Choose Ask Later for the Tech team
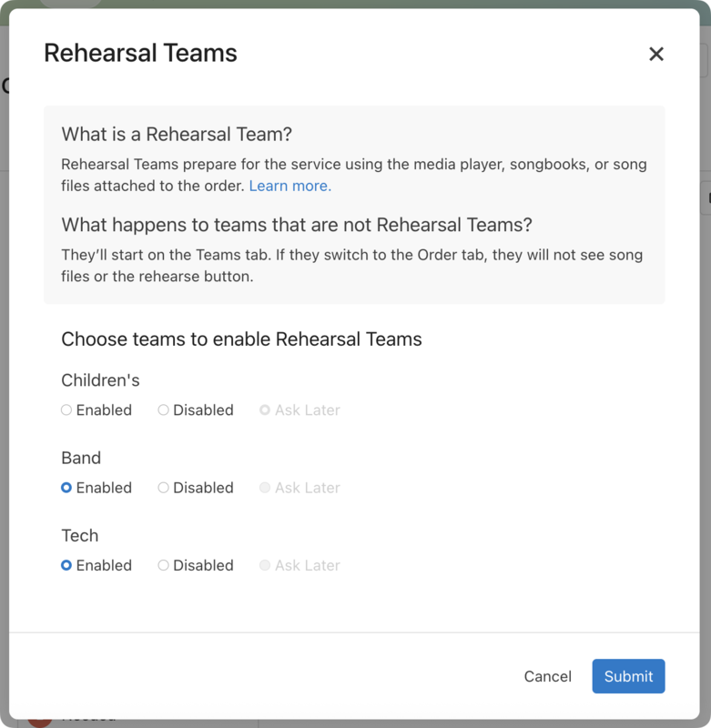711x728 pixels. 264,565
